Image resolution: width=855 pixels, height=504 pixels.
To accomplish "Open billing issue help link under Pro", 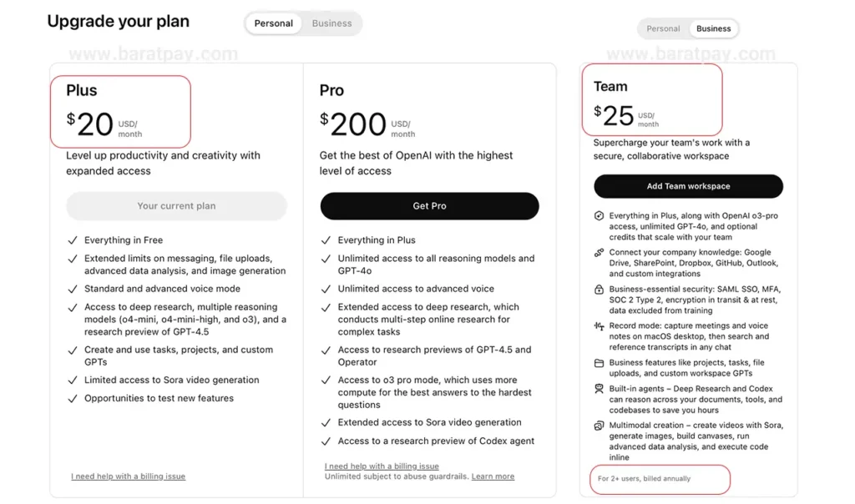I will click(382, 466).
